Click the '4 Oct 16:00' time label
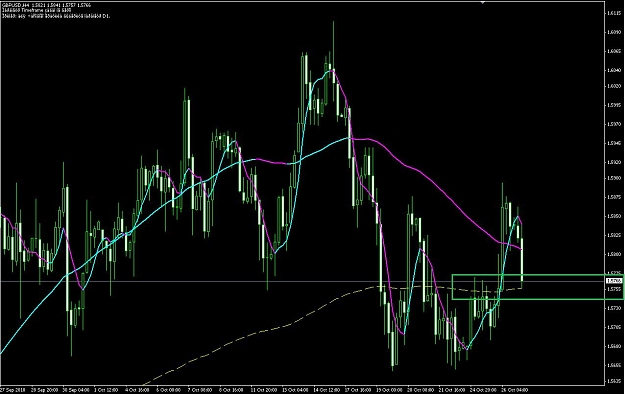Image resolution: width=625 pixels, height=394 pixels. [x=137, y=390]
